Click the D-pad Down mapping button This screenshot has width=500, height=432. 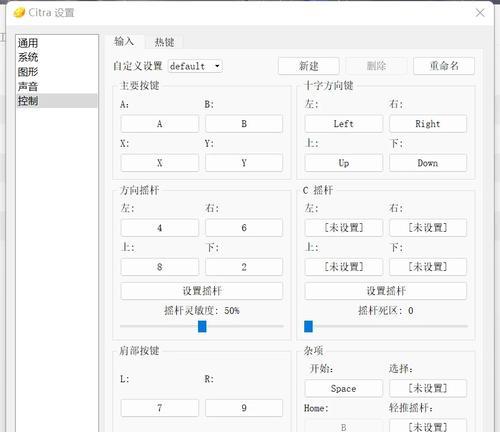point(428,163)
